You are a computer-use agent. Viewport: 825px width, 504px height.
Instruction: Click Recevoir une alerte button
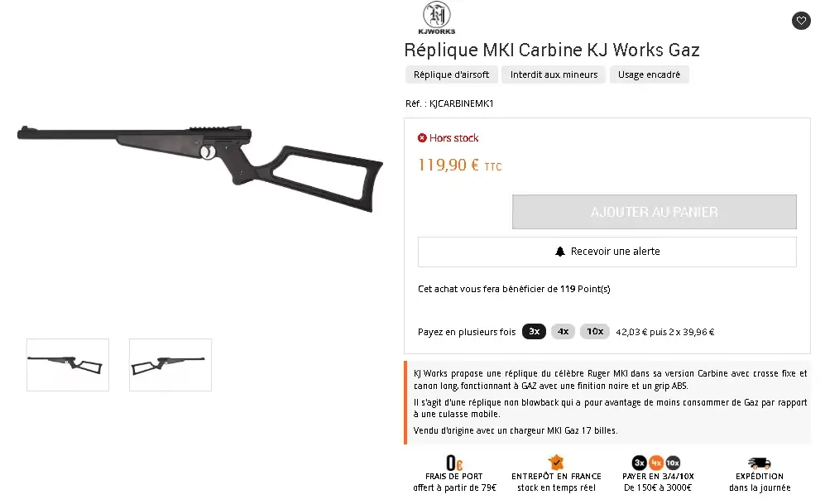[x=607, y=252]
